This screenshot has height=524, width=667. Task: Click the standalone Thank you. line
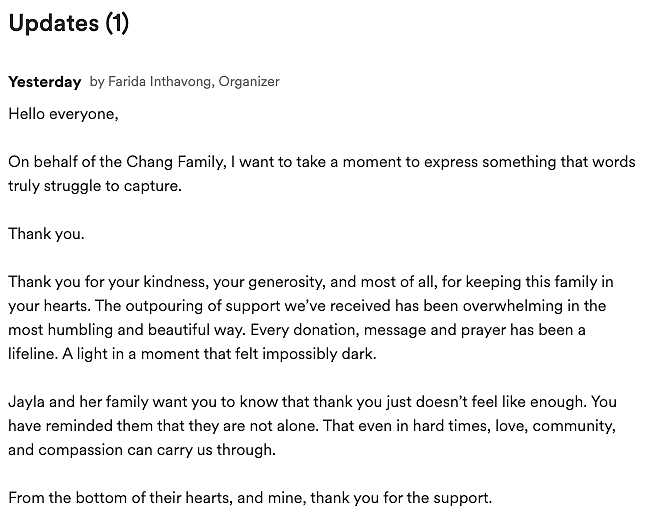point(46,234)
